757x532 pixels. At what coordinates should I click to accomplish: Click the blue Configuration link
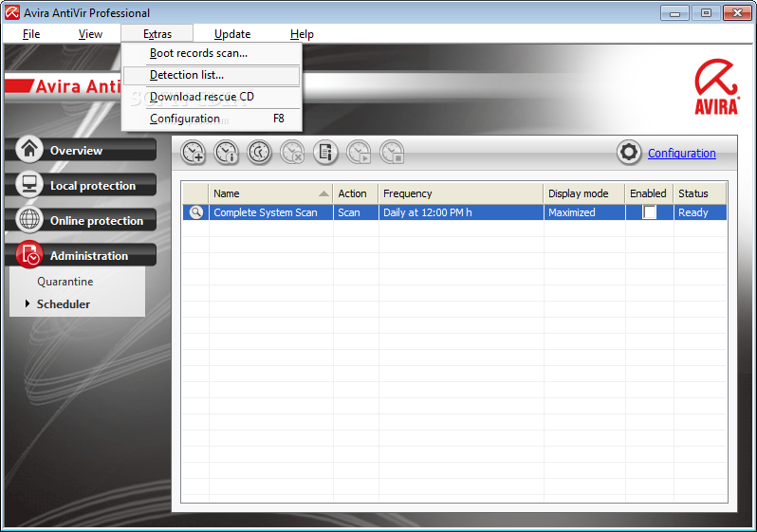click(682, 153)
